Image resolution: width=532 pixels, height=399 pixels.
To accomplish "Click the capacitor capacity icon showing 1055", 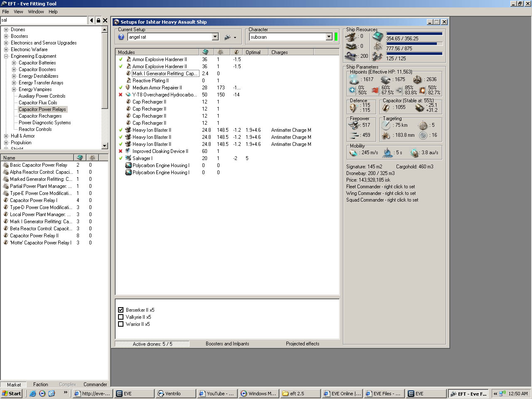I will coord(387,107).
